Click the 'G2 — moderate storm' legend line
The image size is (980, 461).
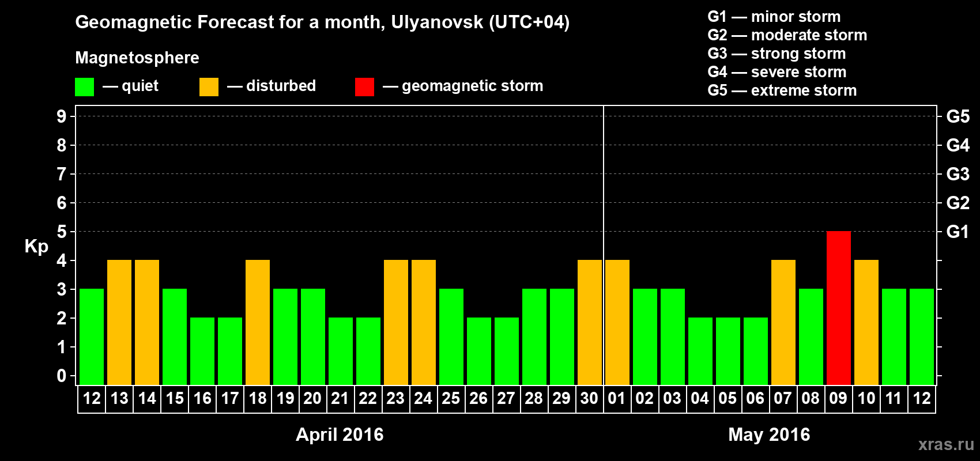[787, 35]
